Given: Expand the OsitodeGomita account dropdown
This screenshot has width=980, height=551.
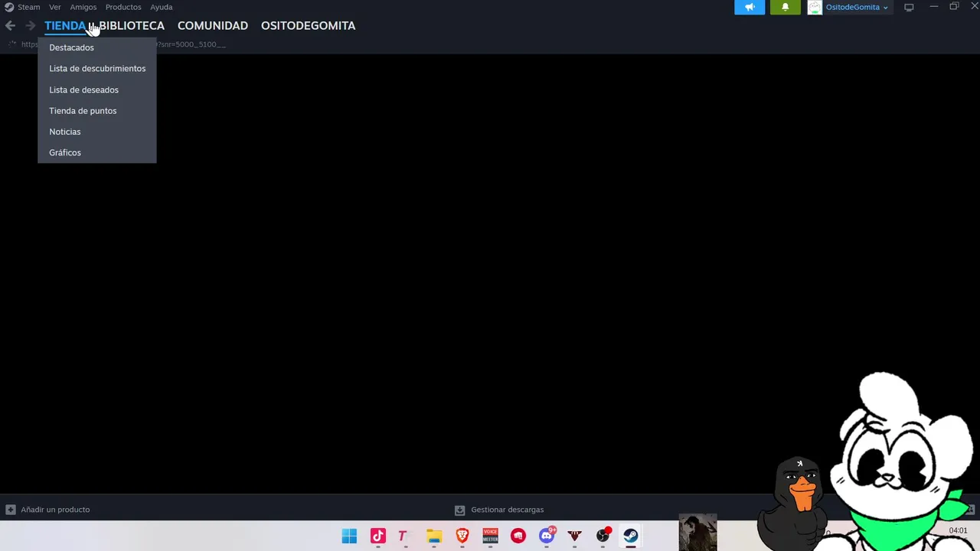Looking at the screenshot, I should coord(885,8).
